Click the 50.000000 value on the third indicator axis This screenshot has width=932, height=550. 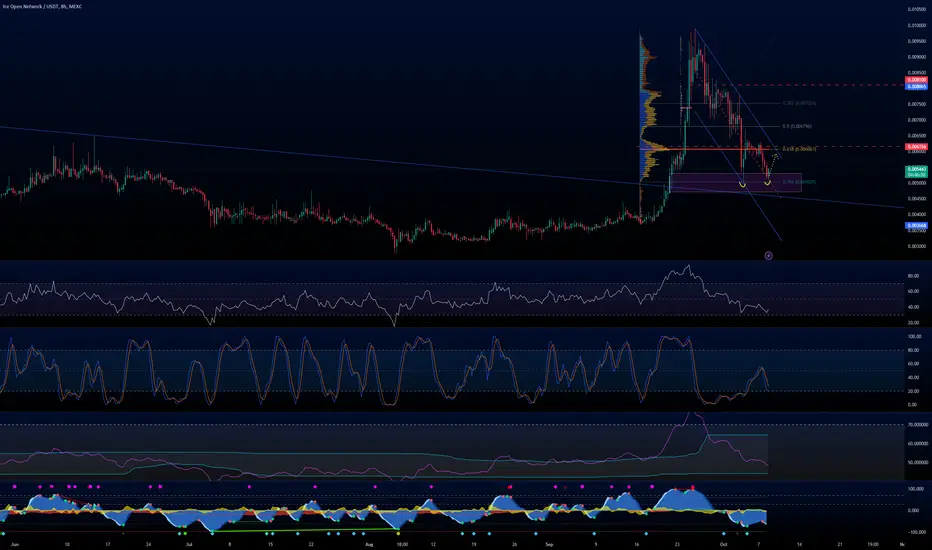[918, 462]
